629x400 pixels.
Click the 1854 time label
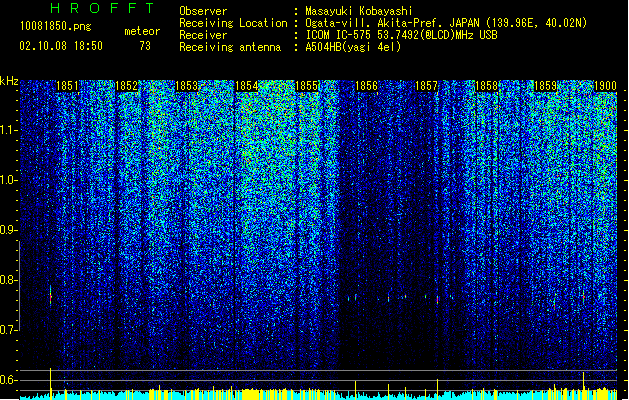pyautogui.click(x=246, y=86)
